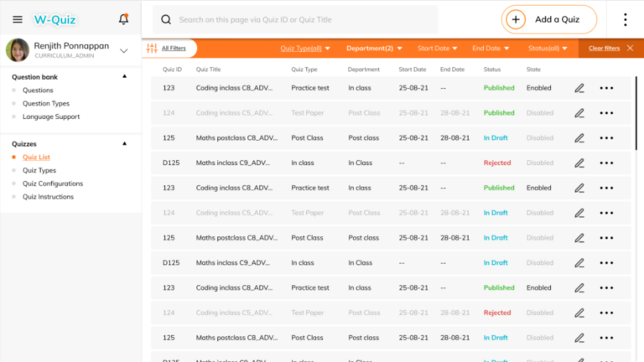Click the W-Quiz logo
644x362 pixels.
(x=55, y=20)
